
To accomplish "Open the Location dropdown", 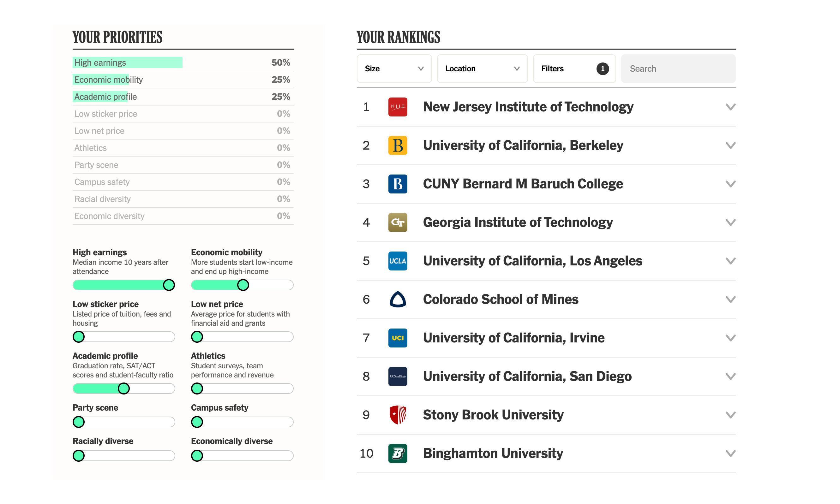I will coord(482,68).
